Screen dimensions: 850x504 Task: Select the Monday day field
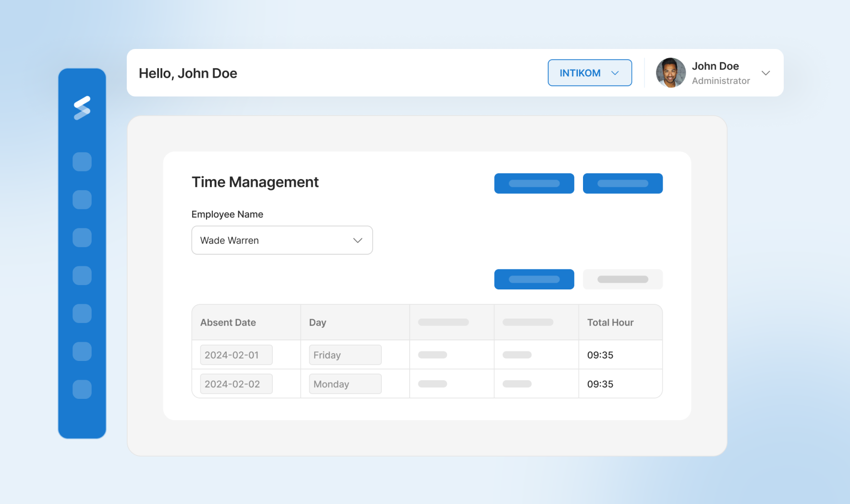pos(345,384)
